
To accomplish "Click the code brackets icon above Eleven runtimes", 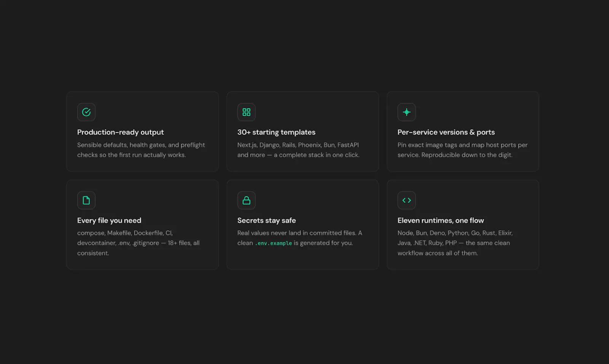I will tap(407, 200).
